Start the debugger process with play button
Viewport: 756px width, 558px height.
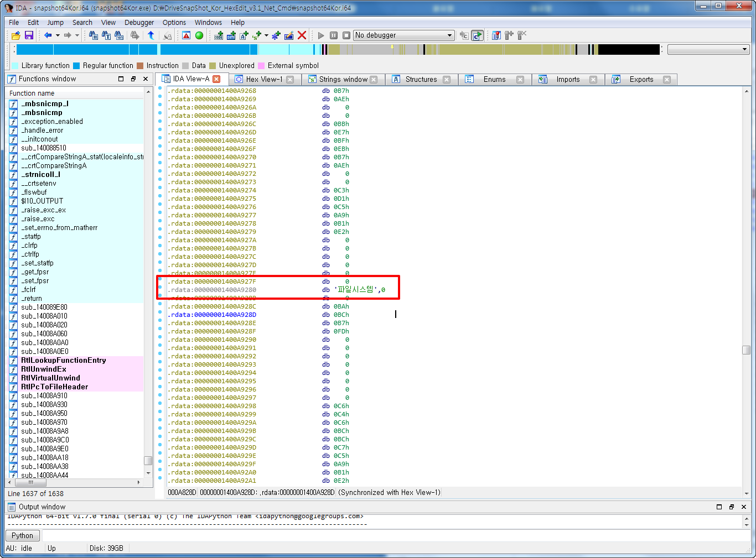point(321,35)
